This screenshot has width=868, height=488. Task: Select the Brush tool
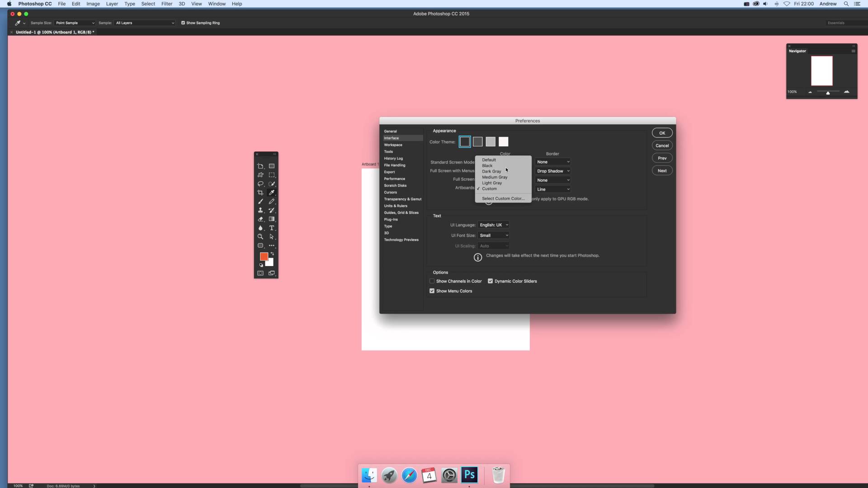click(260, 202)
